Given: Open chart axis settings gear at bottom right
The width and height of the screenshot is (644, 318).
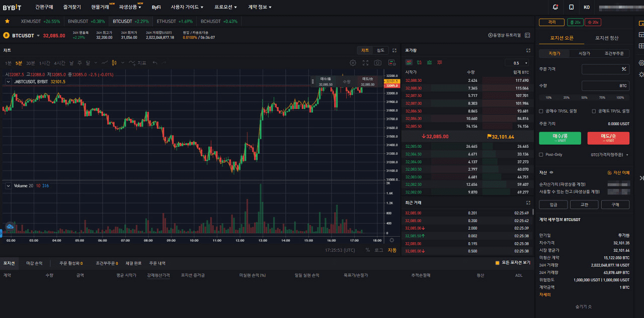Looking at the screenshot, I should (x=392, y=240).
